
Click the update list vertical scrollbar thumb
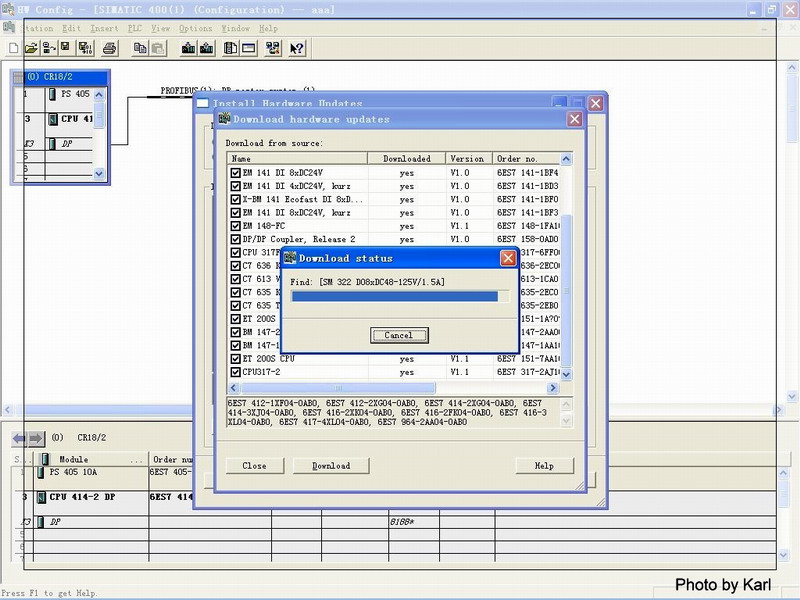pos(566,291)
